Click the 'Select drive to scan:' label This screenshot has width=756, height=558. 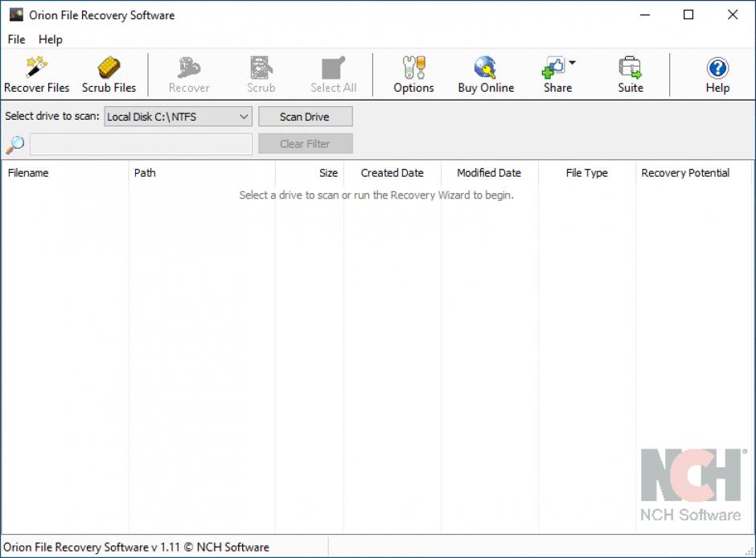coord(52,116)
